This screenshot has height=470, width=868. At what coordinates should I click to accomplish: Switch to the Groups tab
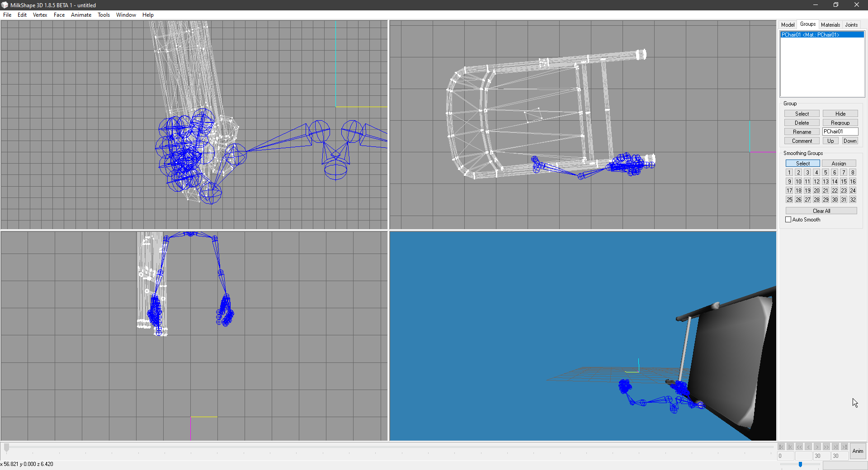(x=808, y=24)
